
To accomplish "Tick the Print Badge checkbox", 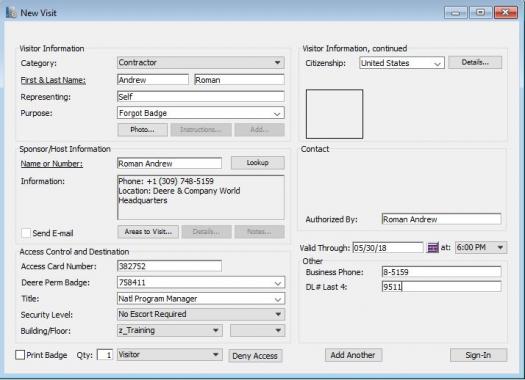I will point(20,355).
